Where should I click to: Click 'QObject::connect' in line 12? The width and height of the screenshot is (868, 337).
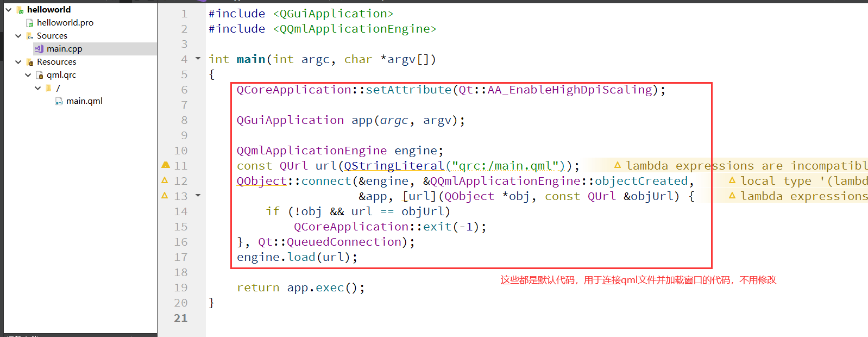click(294, 181)
